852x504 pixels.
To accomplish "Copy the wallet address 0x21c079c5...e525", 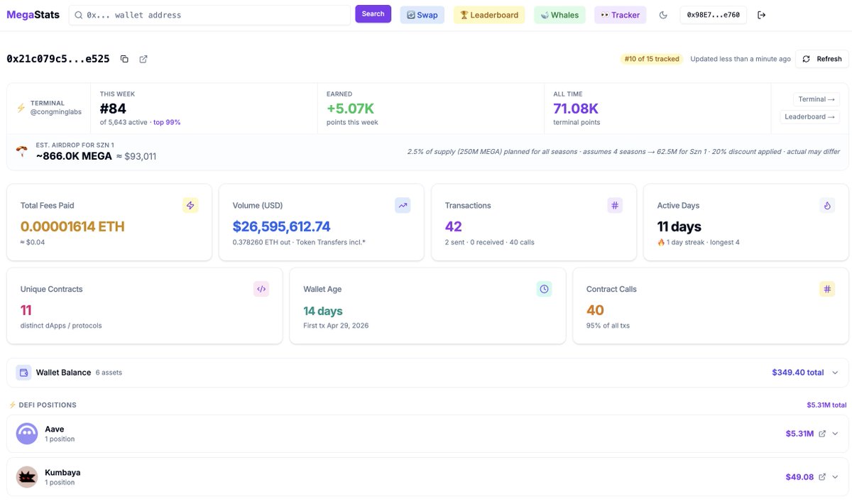I will (124, 59).
